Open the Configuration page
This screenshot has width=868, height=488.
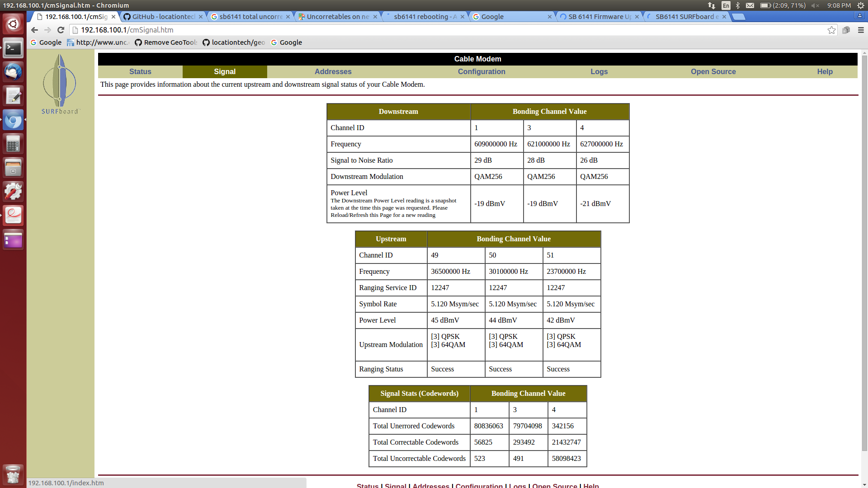click(481, 71)
